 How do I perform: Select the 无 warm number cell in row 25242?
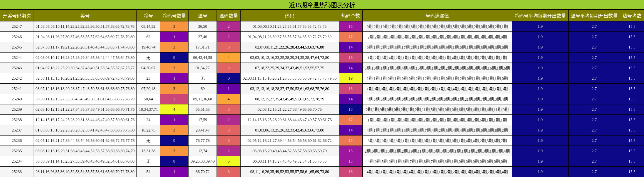[x=203, y=78]
